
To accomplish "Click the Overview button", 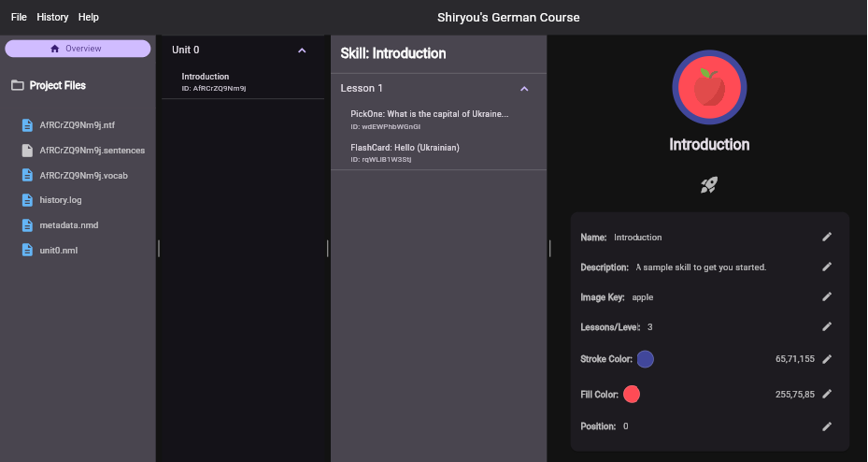I will (x=78, y=49).
